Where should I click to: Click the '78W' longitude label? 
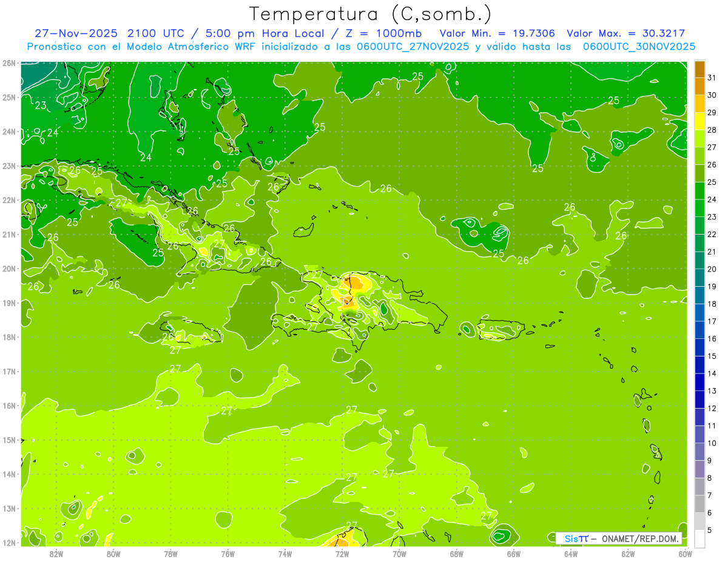coord(170,554)
